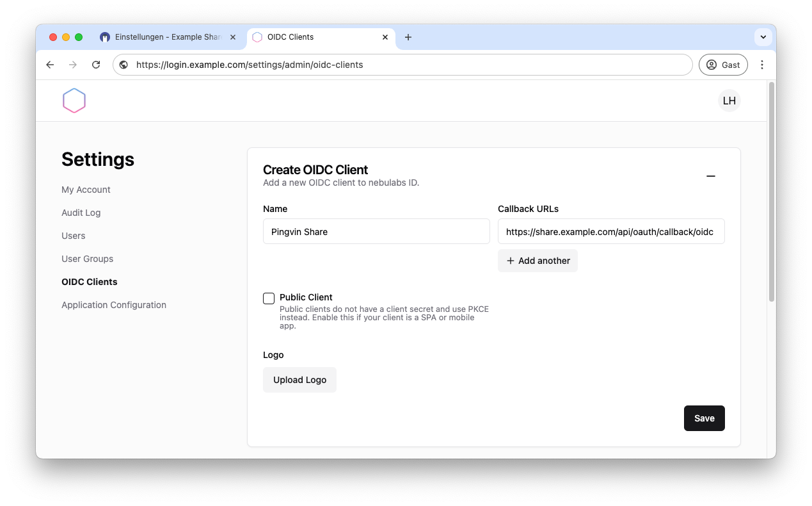Open a new browser tab
This screenshot has height=506, width=812.
coord(408,37)
